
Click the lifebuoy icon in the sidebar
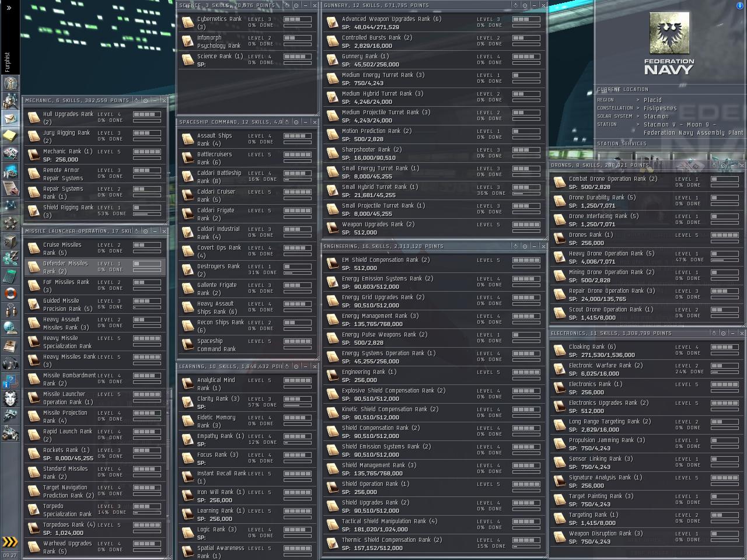(x=10, y=293)
